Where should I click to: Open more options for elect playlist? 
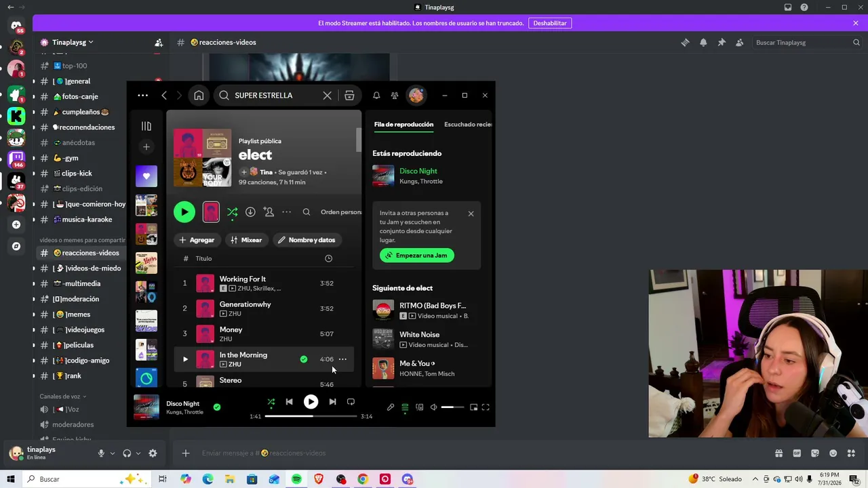pyautogui.click(x=287, y=212)
